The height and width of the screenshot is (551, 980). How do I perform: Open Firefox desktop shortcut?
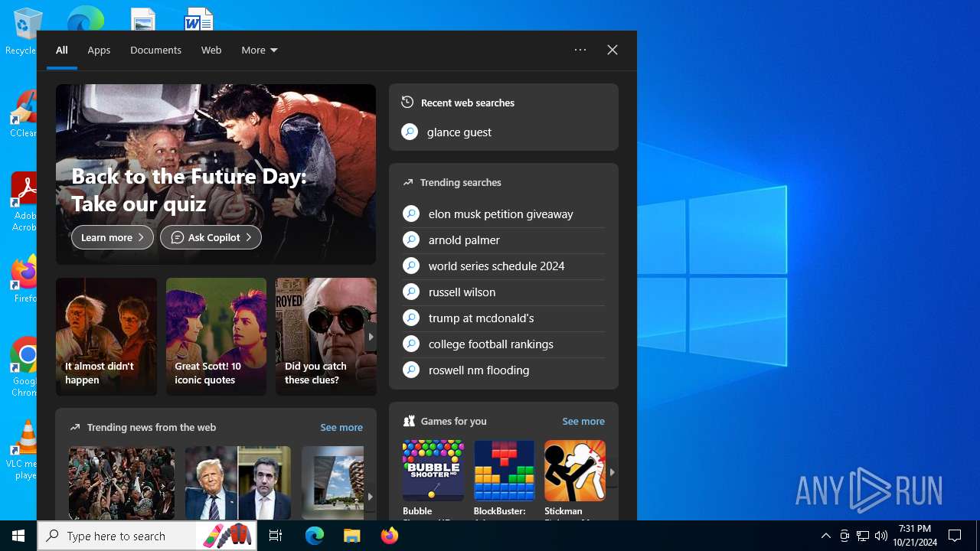24,279
